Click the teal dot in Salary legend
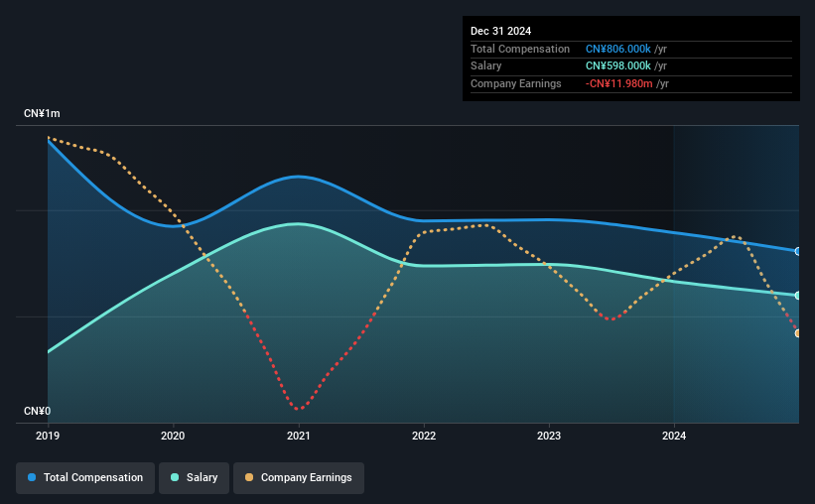815x504 pixels. pos(175,477)
